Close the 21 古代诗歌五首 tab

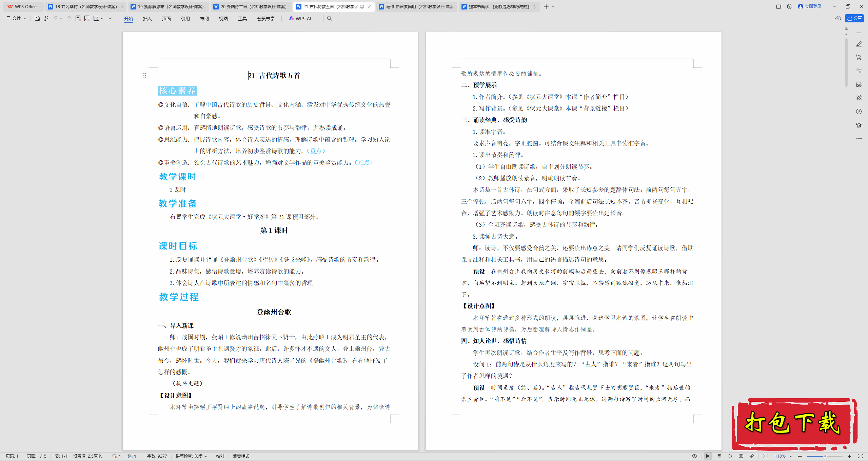pos(369,7)
